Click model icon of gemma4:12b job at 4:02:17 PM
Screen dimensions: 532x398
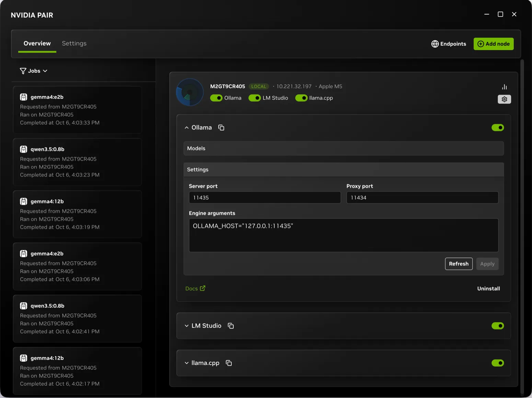[23, 358]
